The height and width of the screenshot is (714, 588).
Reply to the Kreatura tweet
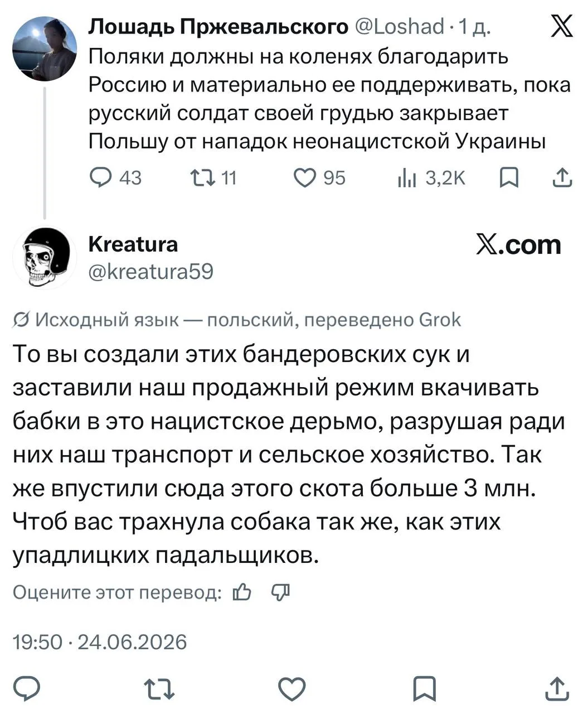pos(27,689)
